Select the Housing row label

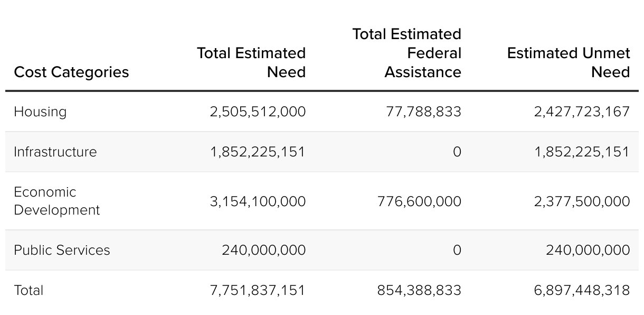pyautogui.click(x=40, y=112)
